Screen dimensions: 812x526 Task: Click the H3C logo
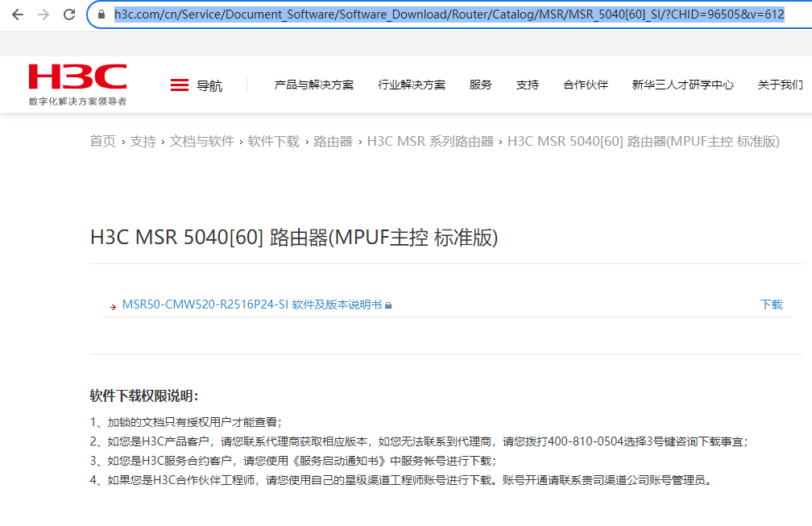pyautogui.click(x=77, y=77)
